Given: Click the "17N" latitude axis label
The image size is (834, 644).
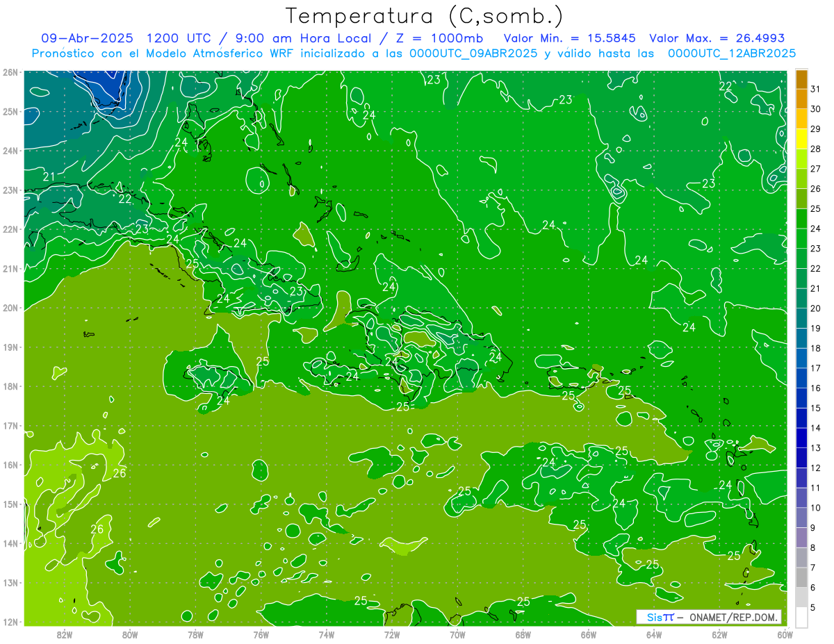Looking at the screenshot, I should [10, 426].
